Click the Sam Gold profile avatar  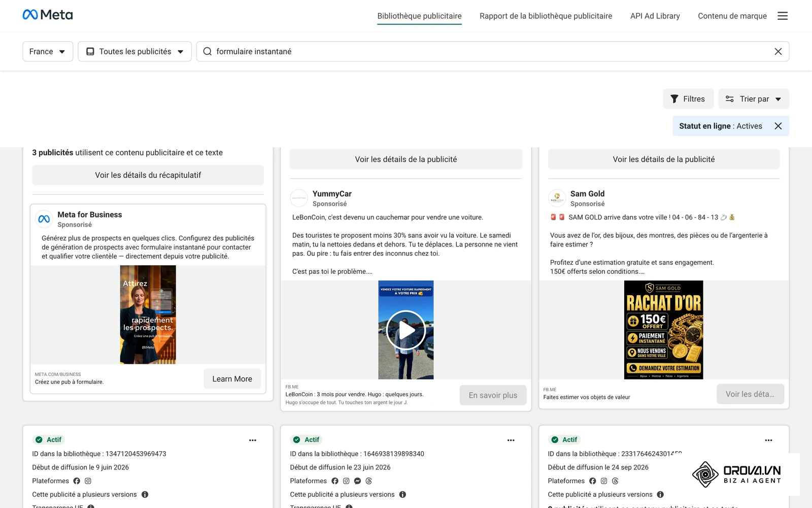[557, 198]
